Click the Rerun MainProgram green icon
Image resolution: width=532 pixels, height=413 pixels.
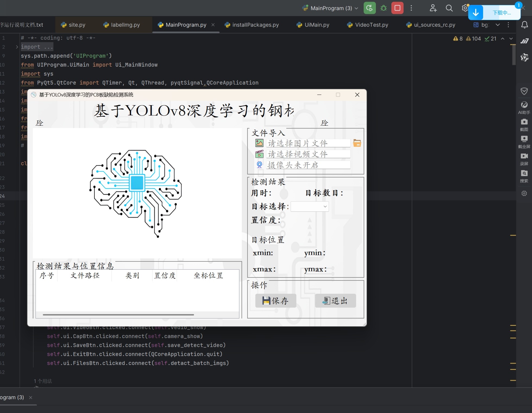(369, 8)
